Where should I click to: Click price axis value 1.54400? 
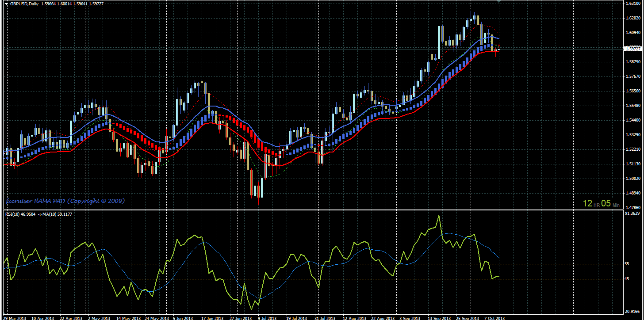(633, 120)
